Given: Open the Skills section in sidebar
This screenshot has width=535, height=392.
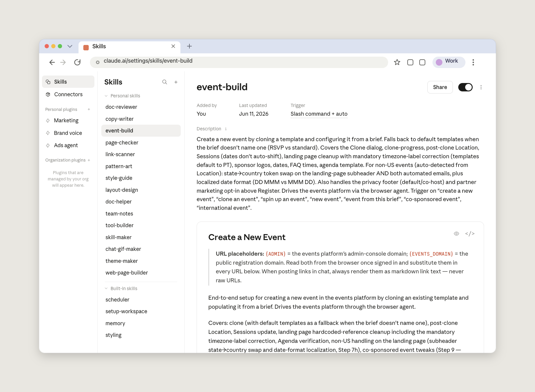Looking at the screenshot, I should click(68, 82).
